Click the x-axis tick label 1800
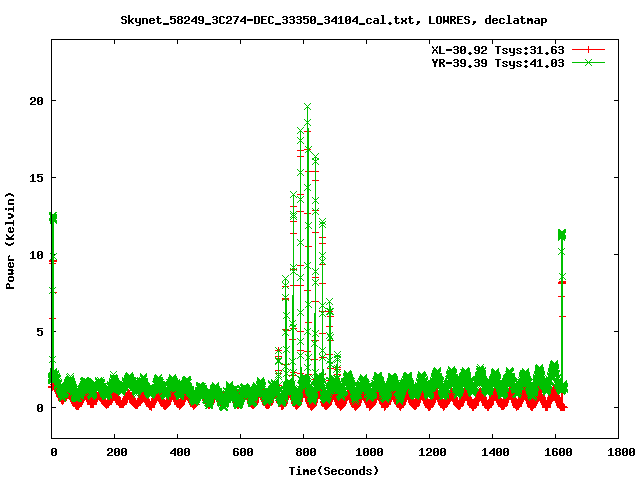640x480 pixels. click(x=621, y=452)
